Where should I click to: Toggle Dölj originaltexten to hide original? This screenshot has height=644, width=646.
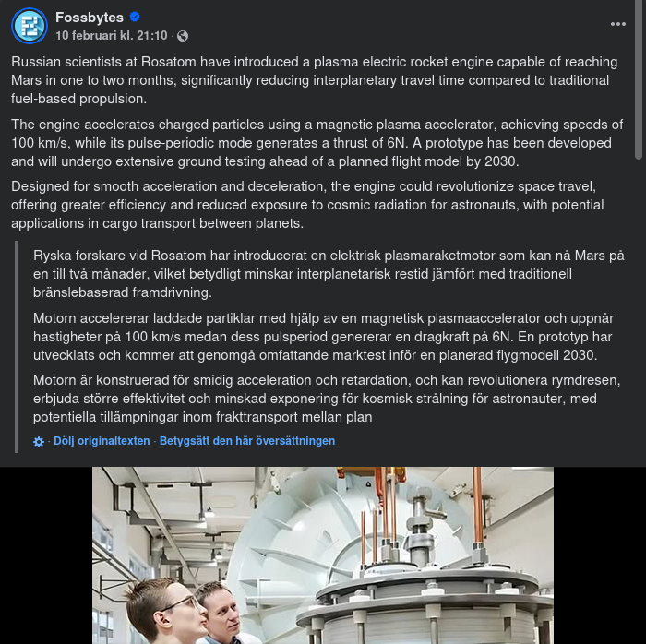(102, 441)
